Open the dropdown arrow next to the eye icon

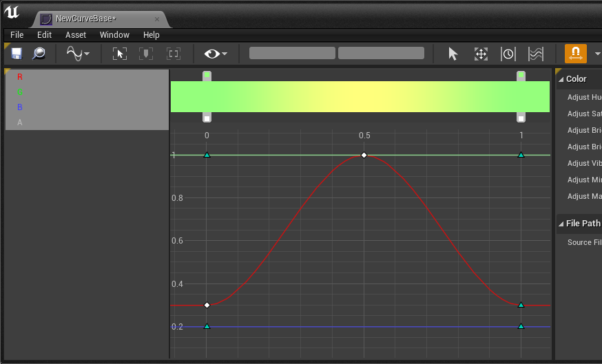tap(225, 54)
